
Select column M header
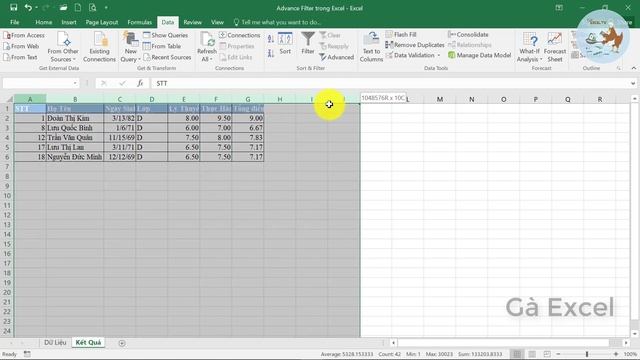click(440, 99)
